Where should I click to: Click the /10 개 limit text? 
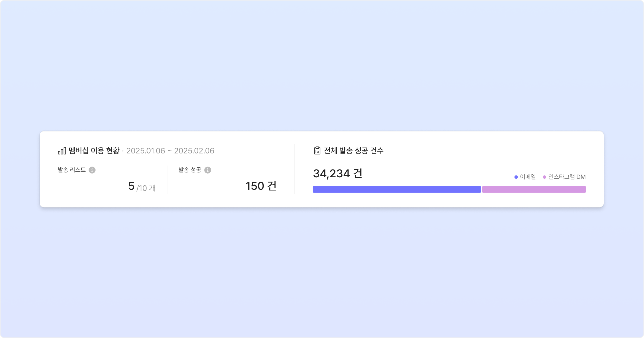tap(146, 188)
